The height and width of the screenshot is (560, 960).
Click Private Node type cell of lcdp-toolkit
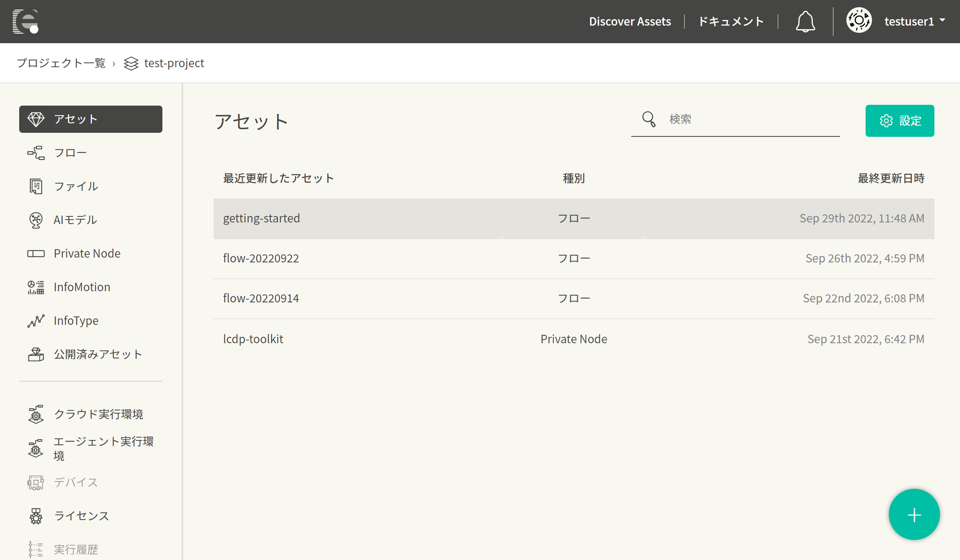pyautogui.click(x=574, y=339)
